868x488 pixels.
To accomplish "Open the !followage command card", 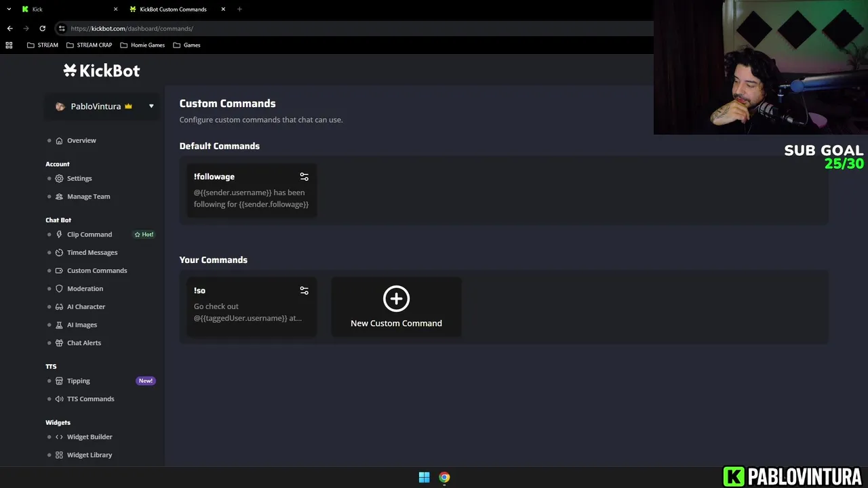I will [x=252, y=190].
